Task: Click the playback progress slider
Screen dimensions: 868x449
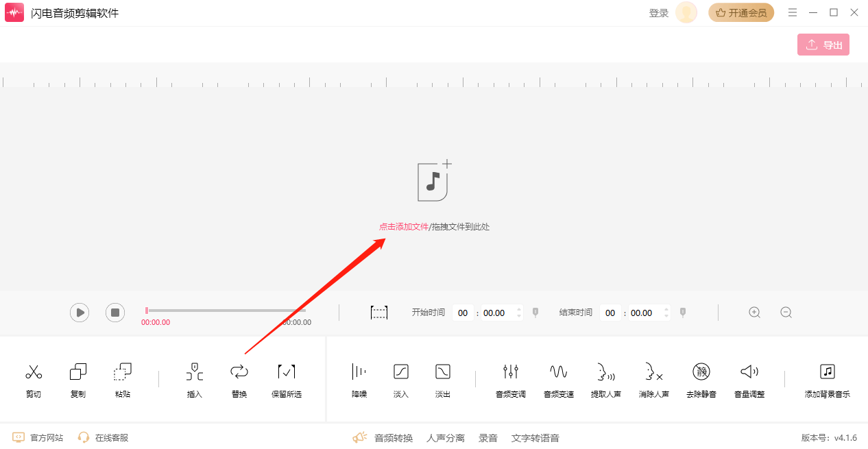Action: tap(226, 311)
